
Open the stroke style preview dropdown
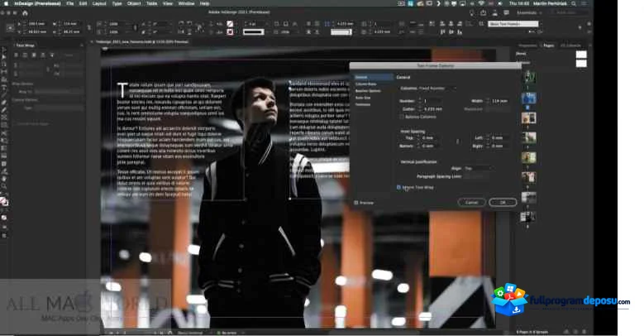coord(254,31)
